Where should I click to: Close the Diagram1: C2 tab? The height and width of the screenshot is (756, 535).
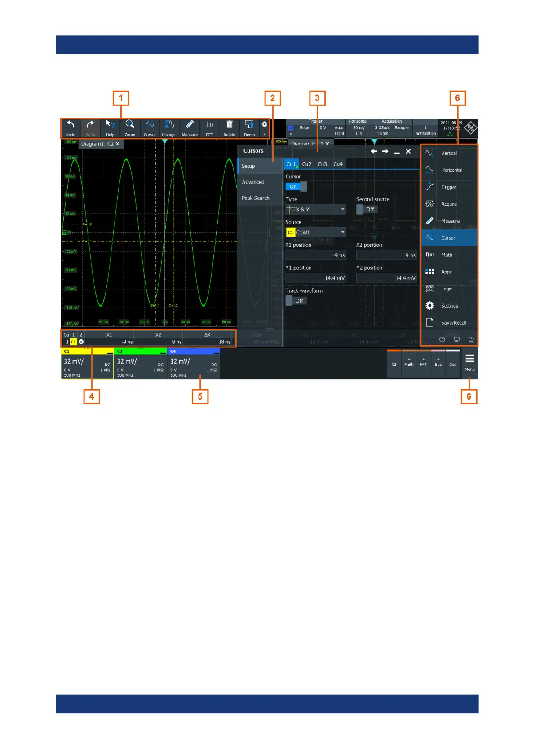click(x=118, y=144)
